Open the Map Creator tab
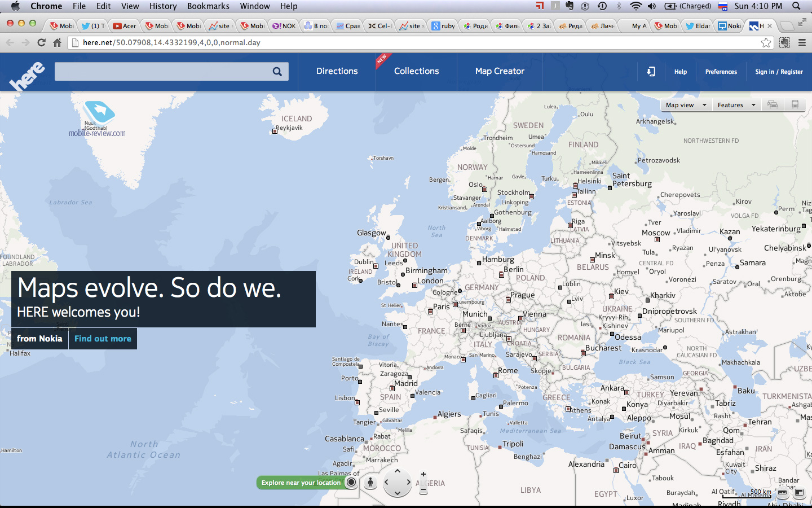Screen dimensions: 812x508 click(500, 71)
